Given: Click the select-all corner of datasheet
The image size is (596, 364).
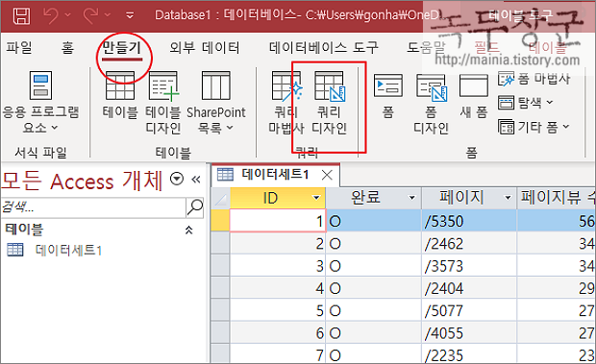Looking at the screenshot, I should (x=220, y=198).
